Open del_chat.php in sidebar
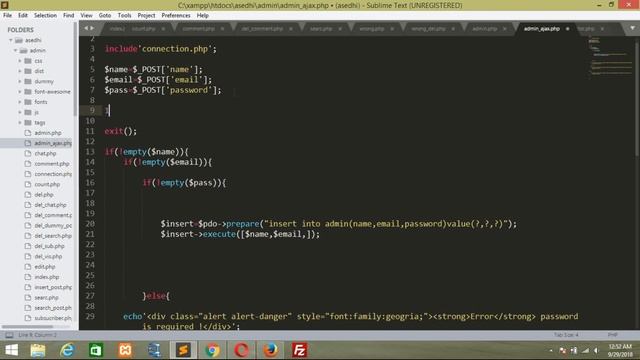Screen dimensions: 640x360 tap(50, 205)
